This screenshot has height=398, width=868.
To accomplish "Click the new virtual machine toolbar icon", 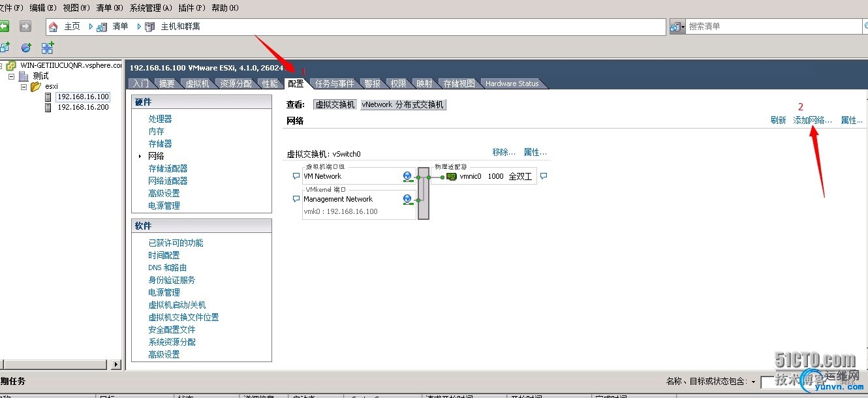I will 5,48.
